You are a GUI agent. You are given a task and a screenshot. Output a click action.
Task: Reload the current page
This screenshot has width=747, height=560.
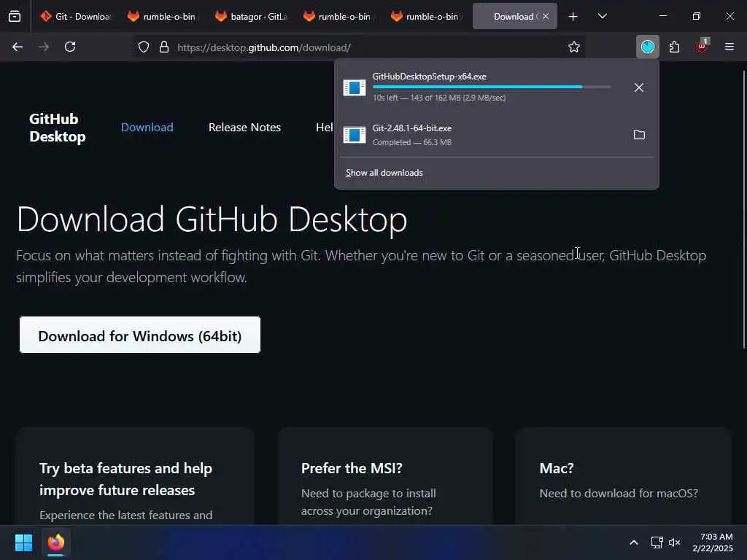click(70, 47)
